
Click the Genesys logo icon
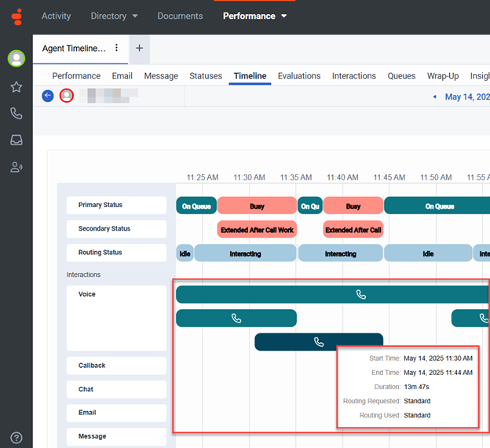pyautogui.click(x=16, y=16)
